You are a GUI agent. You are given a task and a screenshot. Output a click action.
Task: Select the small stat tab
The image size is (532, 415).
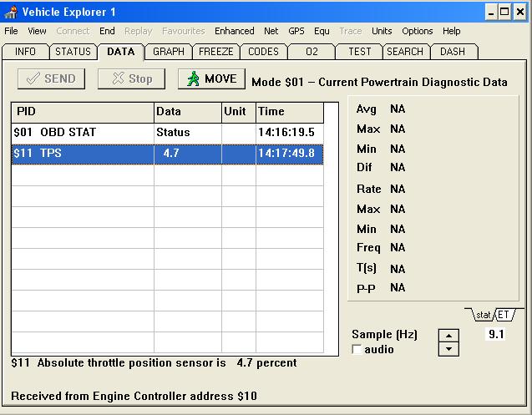[483, 315]
